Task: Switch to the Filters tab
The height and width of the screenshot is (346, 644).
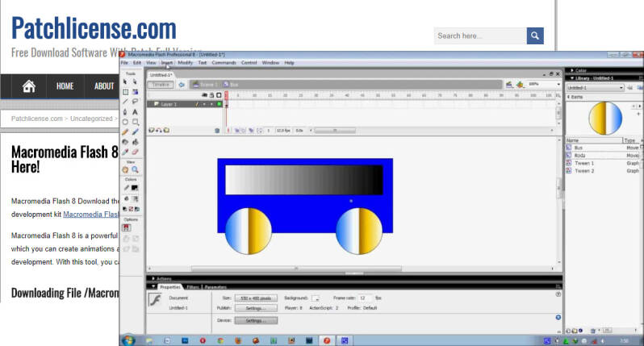Action: point(193,287)
